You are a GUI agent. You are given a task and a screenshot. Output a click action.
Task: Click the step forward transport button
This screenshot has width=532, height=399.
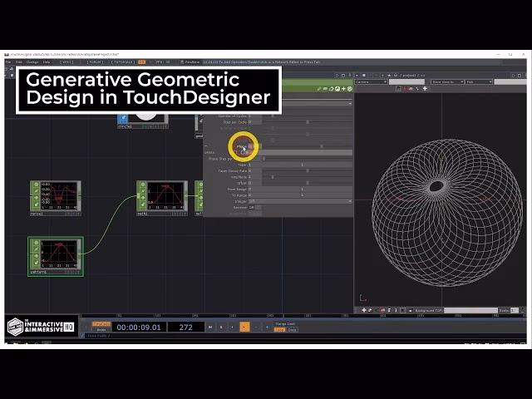(x=266, y=328)
